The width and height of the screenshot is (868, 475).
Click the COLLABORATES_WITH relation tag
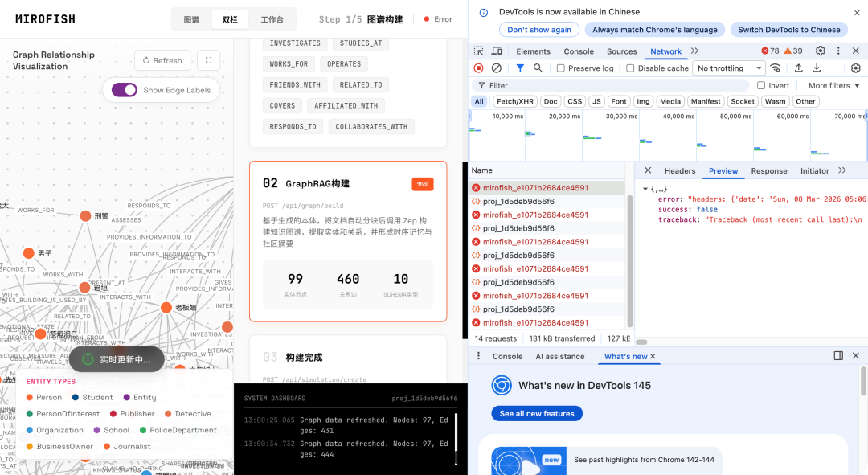371,127
